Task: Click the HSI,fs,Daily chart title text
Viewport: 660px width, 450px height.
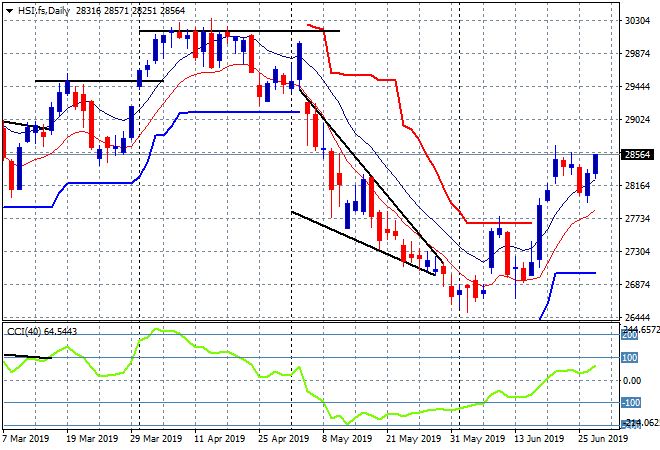Action: (43, 11)
